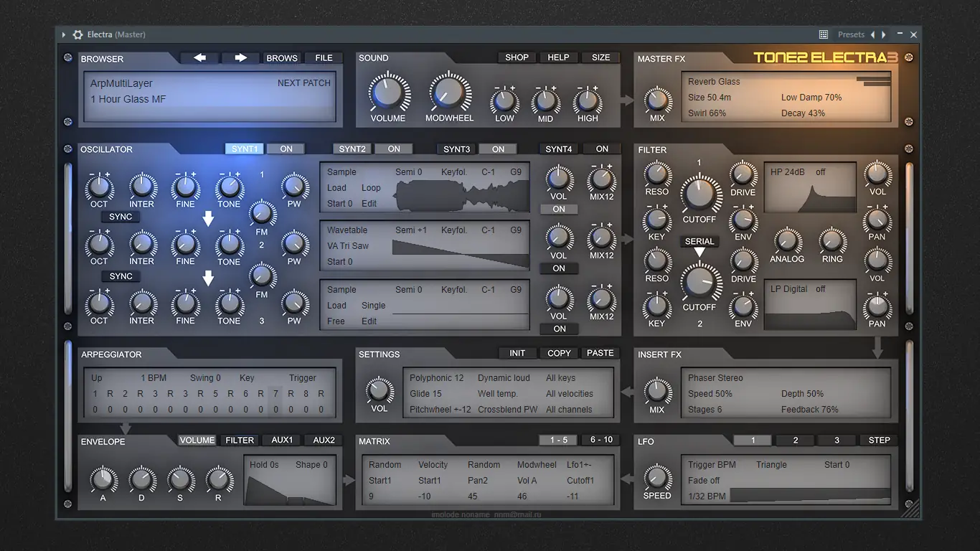This screenshot has height=551, width=980.
Task: Load previous patch with Browser left arrow
Action: pos(200,58)
